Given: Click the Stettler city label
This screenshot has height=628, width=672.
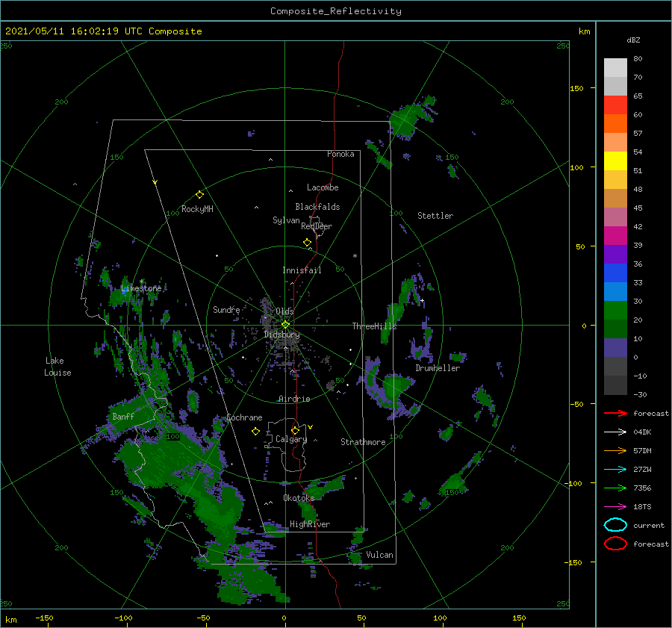Looking at the screenshot, I should 435,216.
